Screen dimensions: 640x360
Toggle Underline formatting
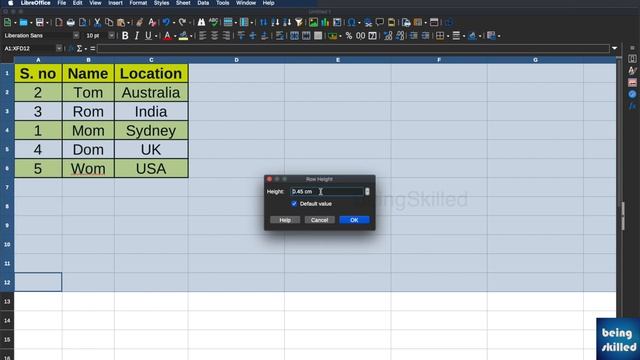148,36
